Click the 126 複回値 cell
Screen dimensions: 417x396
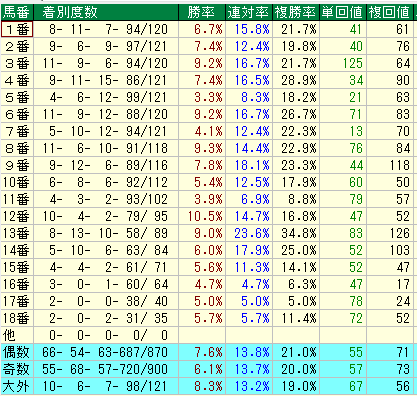390,233
